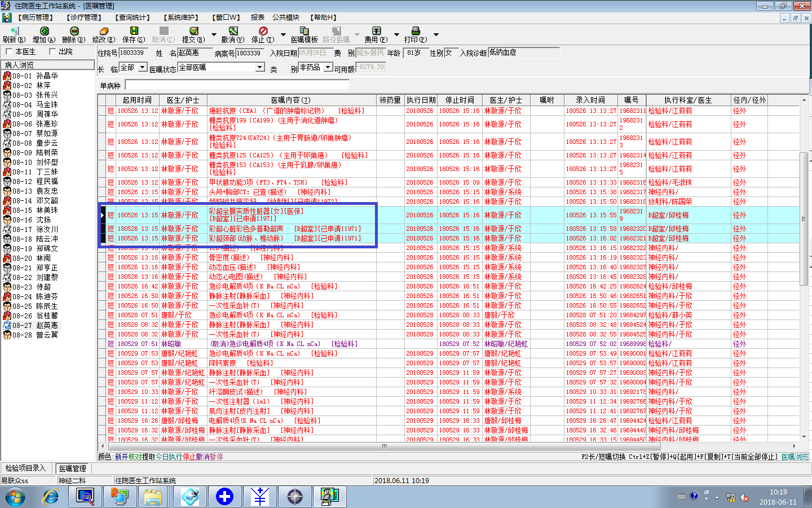Open the 帮助H help menu
This screenshot has height=508, width=812.
click(x=323, y=17)
